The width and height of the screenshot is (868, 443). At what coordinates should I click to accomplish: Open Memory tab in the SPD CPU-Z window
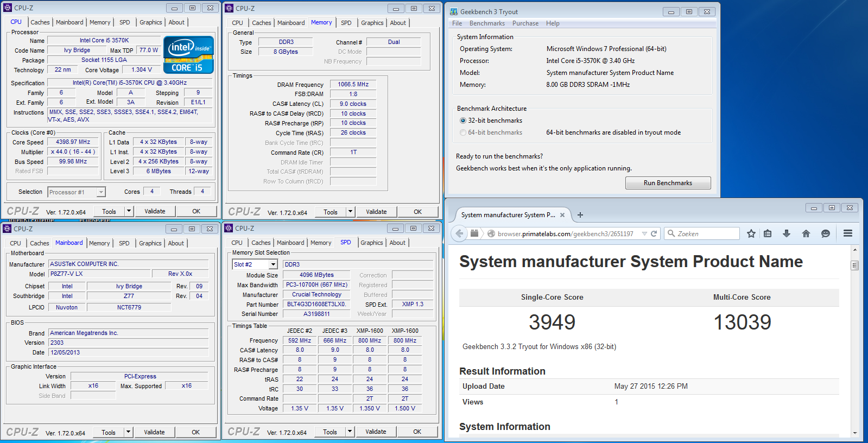pyautogui.click(x=321, y=243)
